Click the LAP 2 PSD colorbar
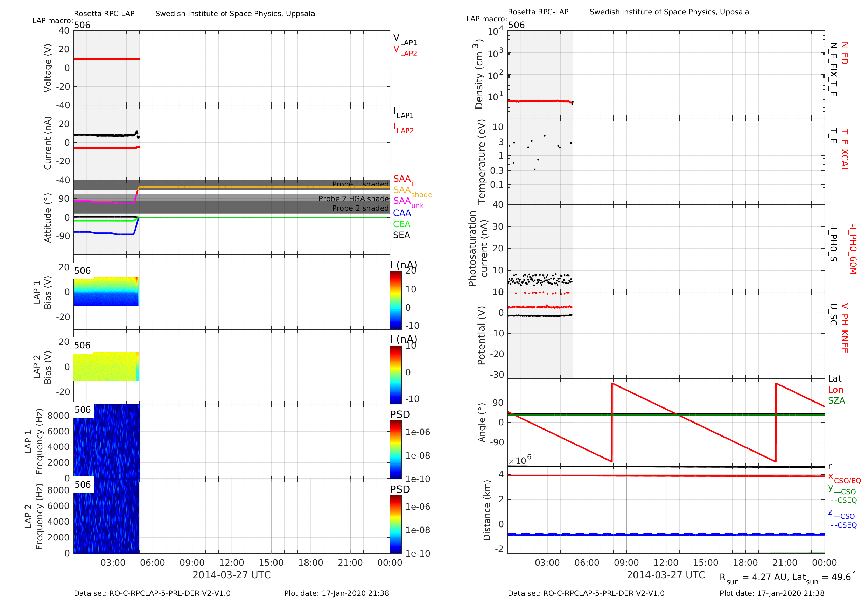The height and width of the screenshot is (614, 868). (x=395, y=524)
